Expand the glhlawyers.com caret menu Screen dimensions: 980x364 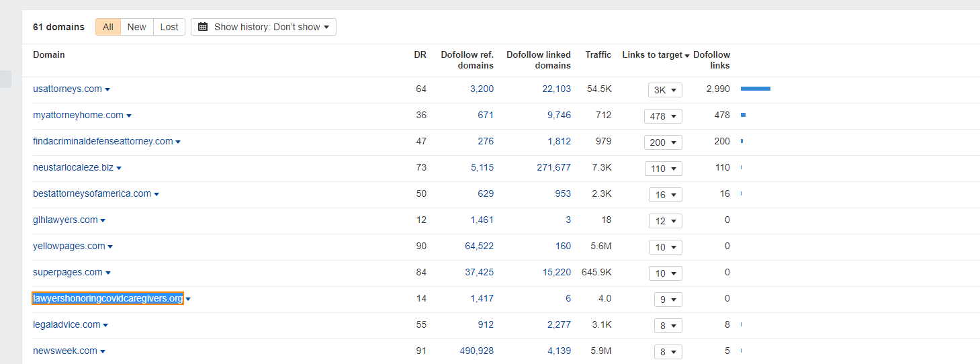tap(103, 220)
